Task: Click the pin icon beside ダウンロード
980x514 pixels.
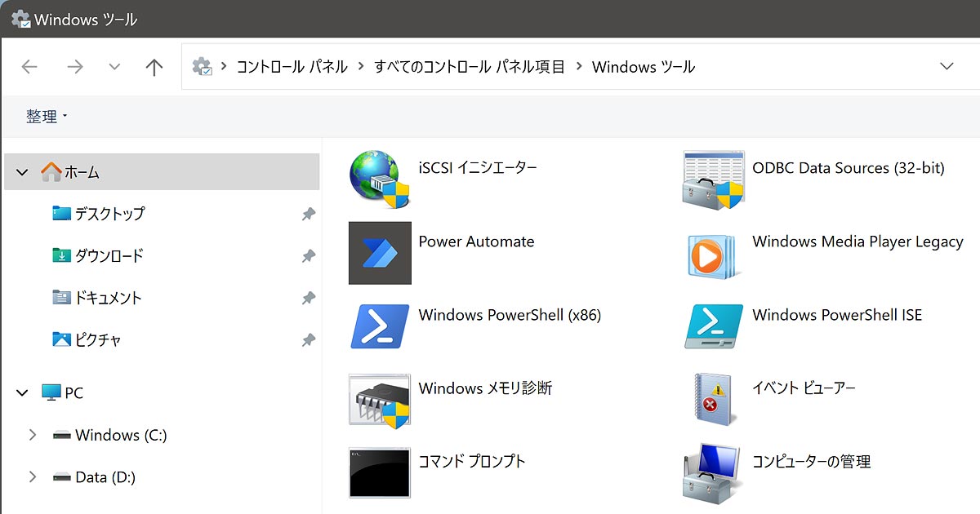Action: [x=308, y=256]
